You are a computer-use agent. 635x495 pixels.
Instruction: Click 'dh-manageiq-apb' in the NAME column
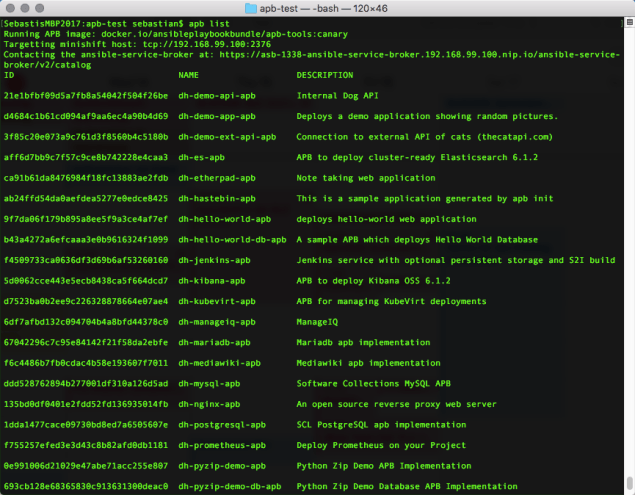(217, 322)
